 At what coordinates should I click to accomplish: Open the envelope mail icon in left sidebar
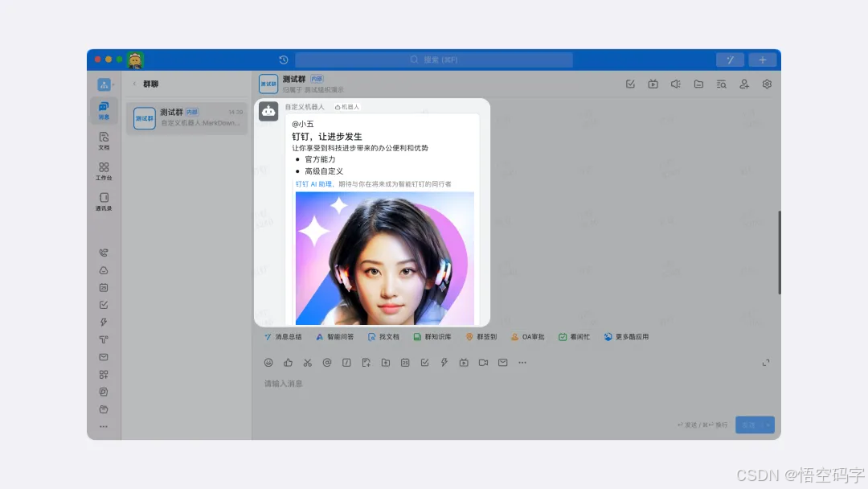tap(104, 357)
